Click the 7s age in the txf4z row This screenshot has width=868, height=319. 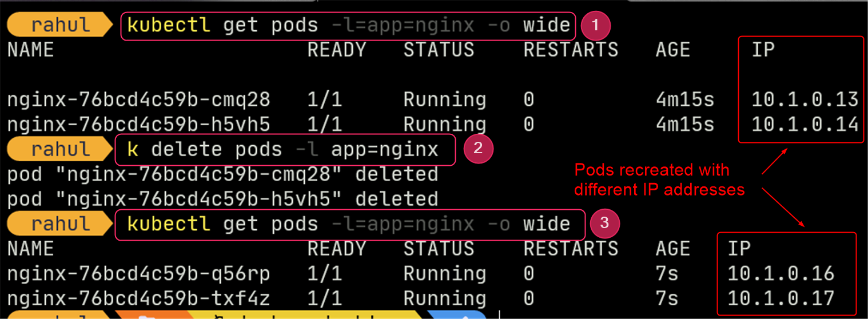[667, 298]
